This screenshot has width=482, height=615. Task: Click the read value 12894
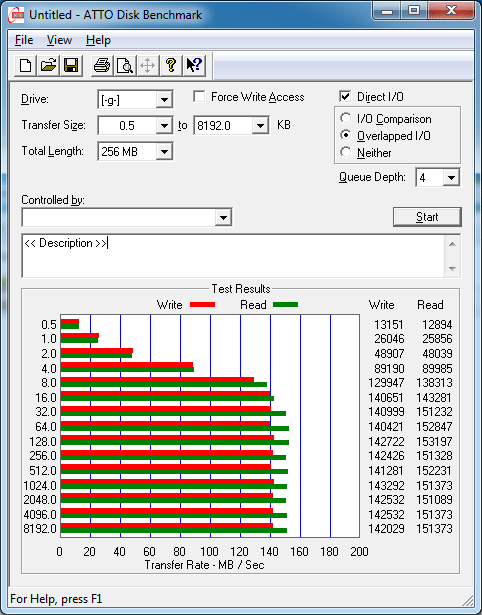click(437, 325)
